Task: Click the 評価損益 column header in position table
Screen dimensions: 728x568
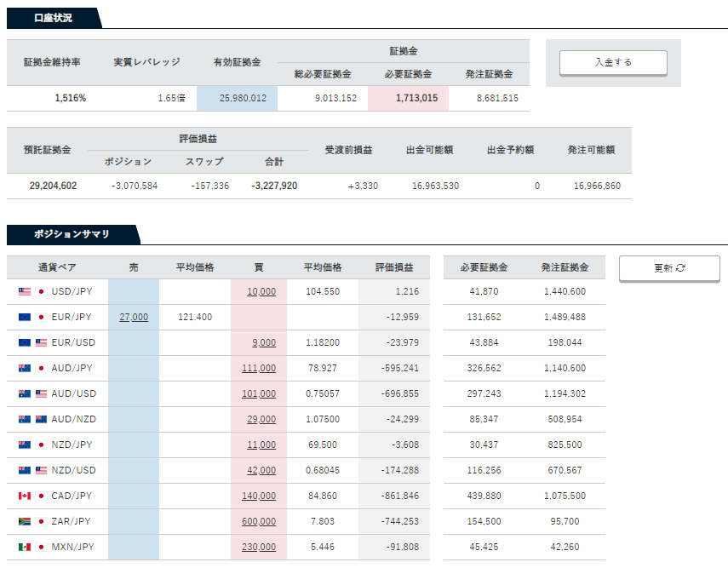Action: (x=394, y=267)
